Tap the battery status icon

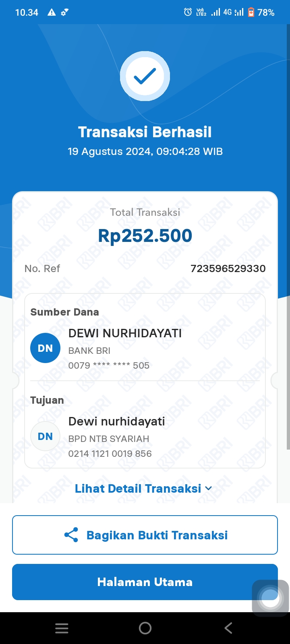tap(251, 12)
